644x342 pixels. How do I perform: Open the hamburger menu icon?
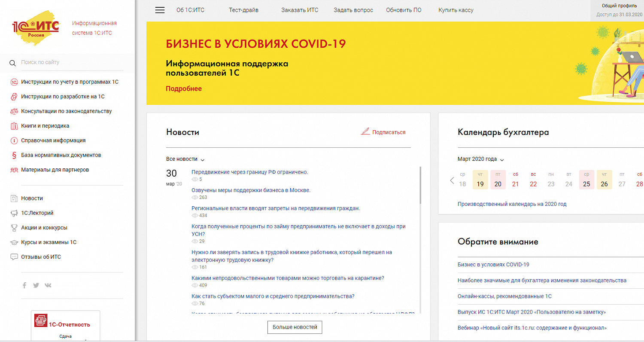tap(160, 10)
